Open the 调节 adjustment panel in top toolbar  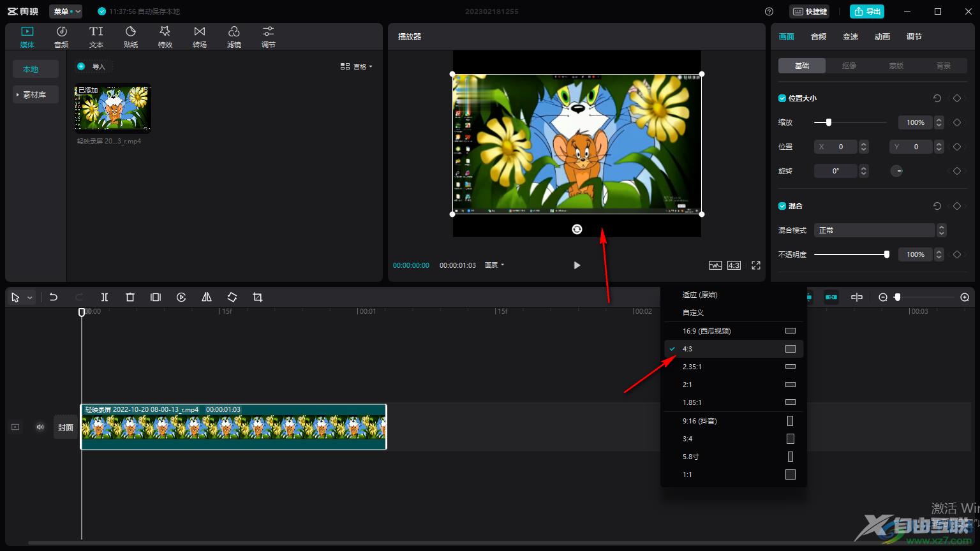[269, 37]
